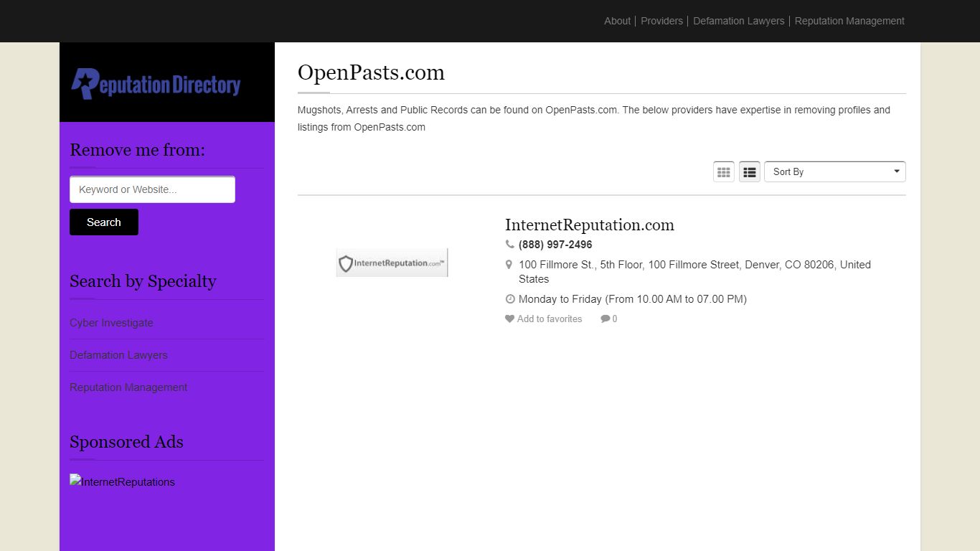This screenshot has width=980, height=551.
Task: Open the Providers menu item
Action: pos(661,21)
